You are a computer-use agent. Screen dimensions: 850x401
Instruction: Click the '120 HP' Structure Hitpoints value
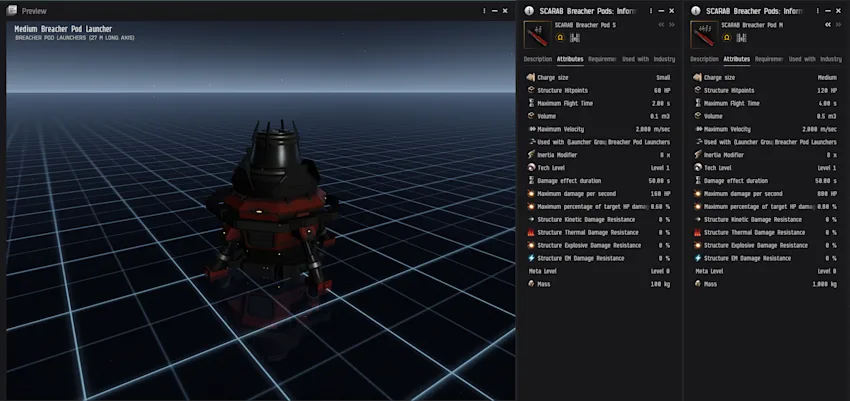tap(827, 90)
